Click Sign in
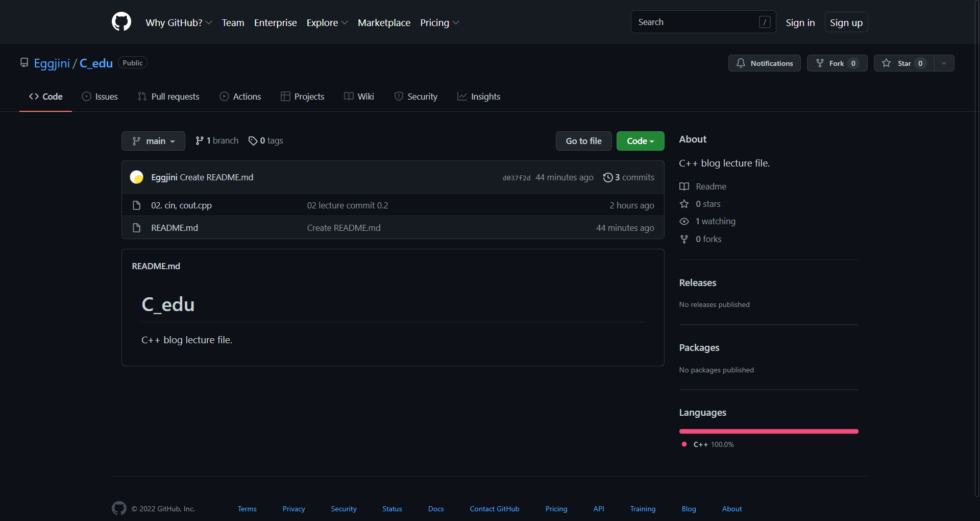980x521 pixels. 800,22
